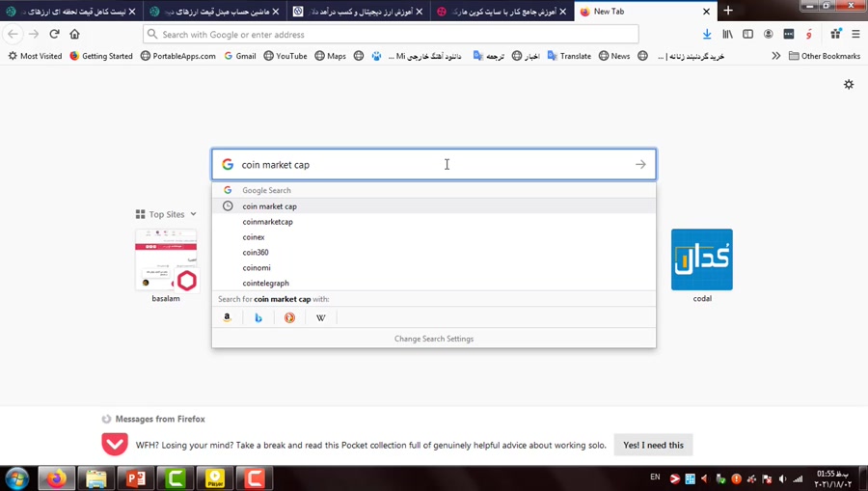Click the volume icon in system tray

pos(782,478)
